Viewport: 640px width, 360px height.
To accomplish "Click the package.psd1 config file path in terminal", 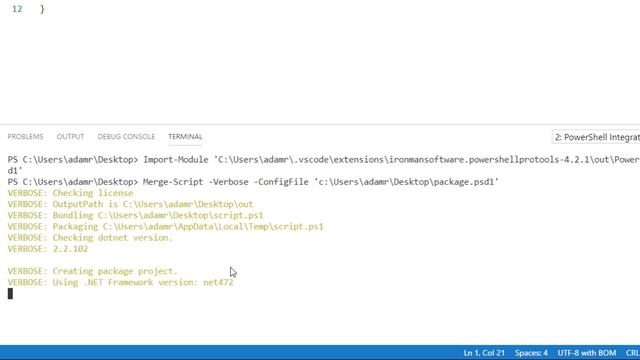I will 407,182.
